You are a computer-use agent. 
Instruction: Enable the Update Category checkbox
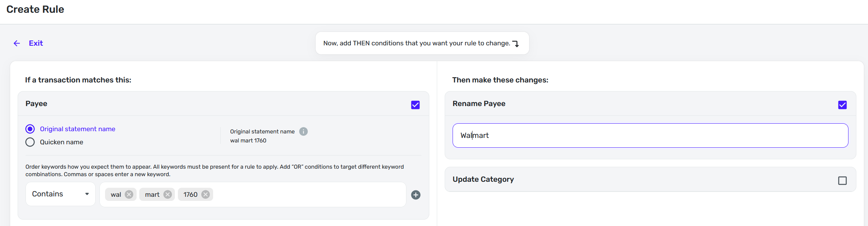[842, 181]
